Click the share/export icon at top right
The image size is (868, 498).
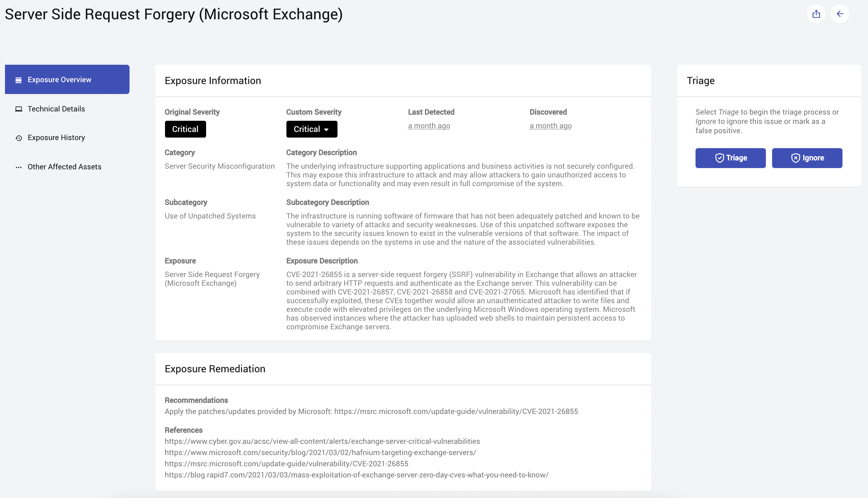816,14
